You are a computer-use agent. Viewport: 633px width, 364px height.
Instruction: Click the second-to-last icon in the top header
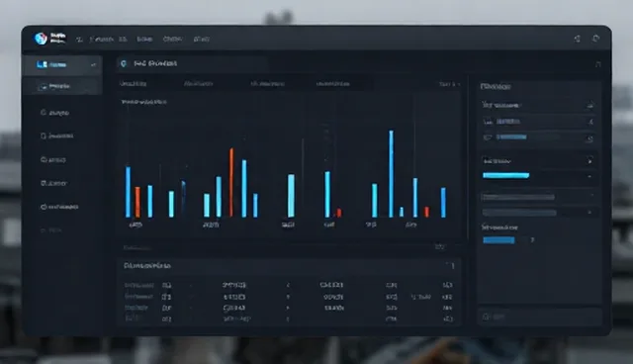click(578, 39)
